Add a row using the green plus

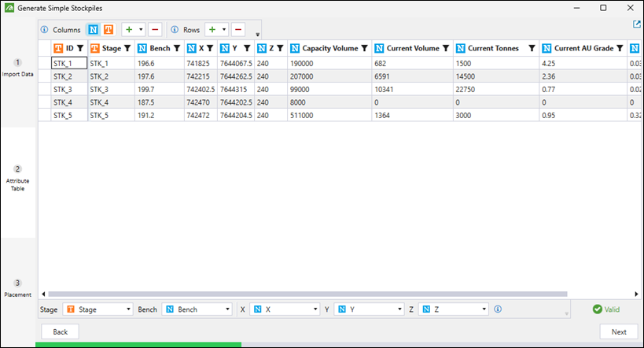pyautogui.click(x=212, y=30)
